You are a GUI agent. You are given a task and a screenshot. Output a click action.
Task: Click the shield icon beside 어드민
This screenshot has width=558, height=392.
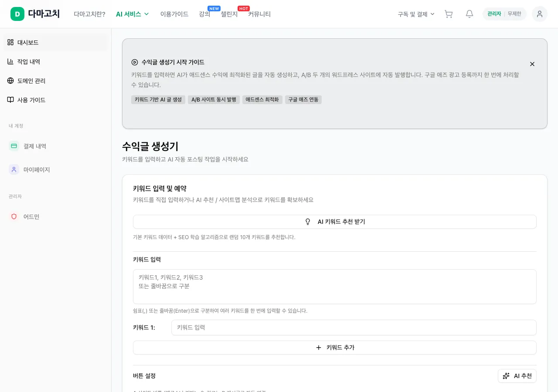(14, 216)
